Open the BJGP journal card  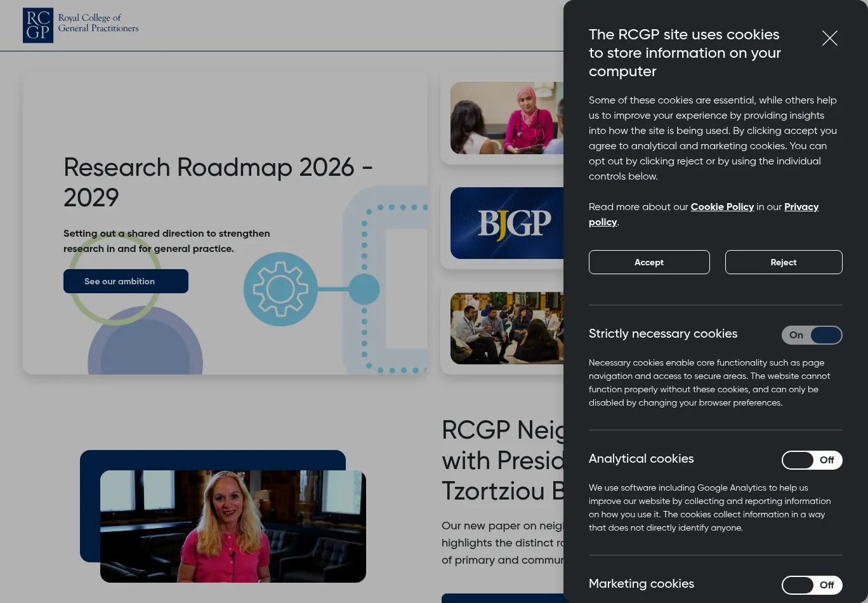pyautogui.click(x=507, y=223)
